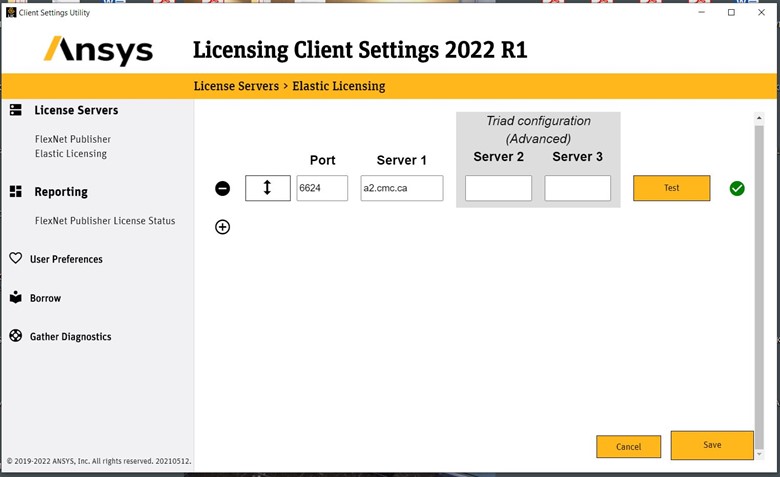The width and height of the screenshot is (780, 477).
Task: Click the scrollbar up arrow
Action: click(759, 118)
